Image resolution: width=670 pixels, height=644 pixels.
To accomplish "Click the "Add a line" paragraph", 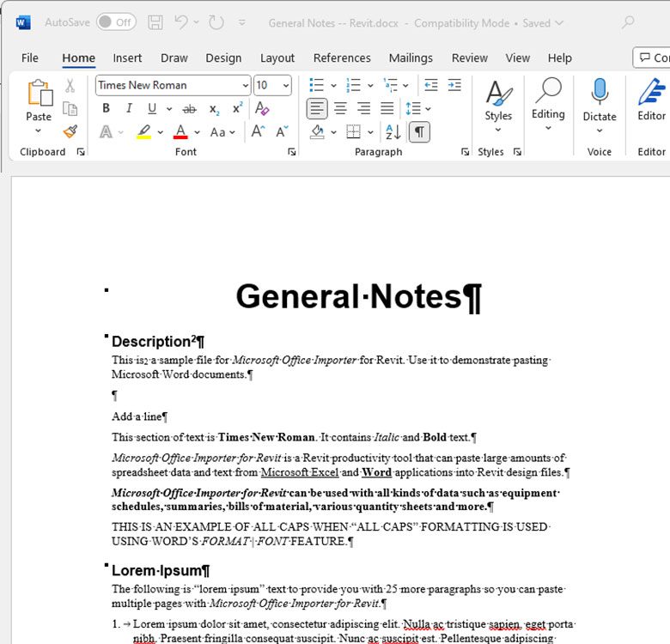I will coord(137,416).
